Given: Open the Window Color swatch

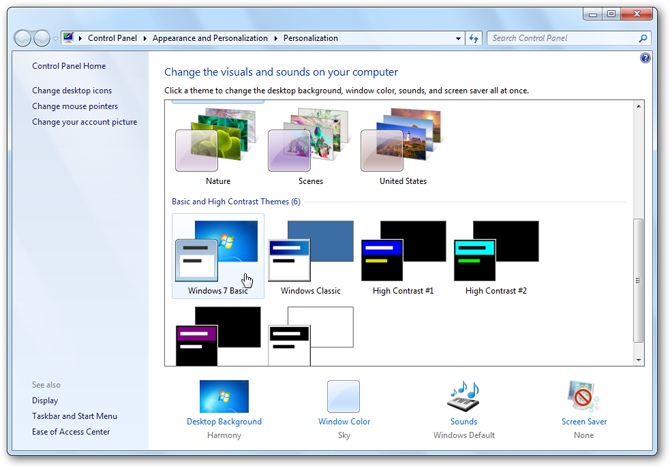Looking at the screenshot, I should [x=344, y=396].
